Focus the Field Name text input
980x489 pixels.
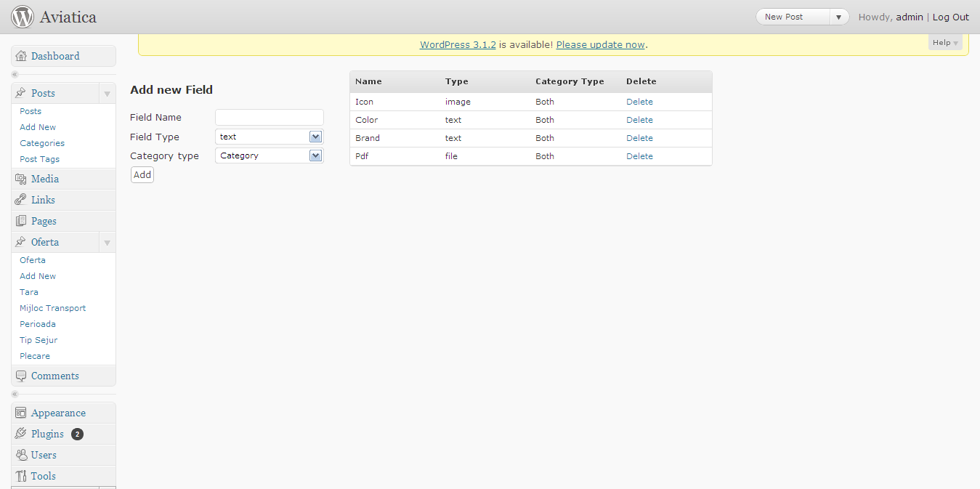[269, 117]
